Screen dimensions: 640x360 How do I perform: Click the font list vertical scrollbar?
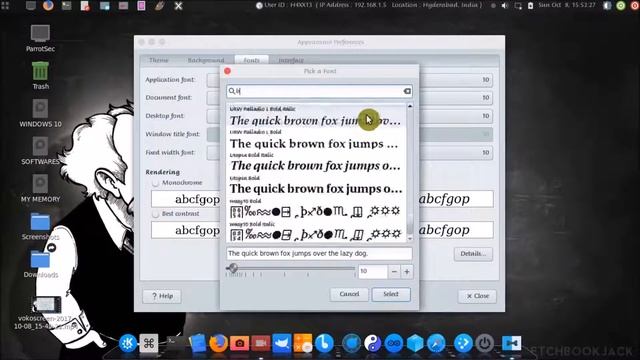410,173
